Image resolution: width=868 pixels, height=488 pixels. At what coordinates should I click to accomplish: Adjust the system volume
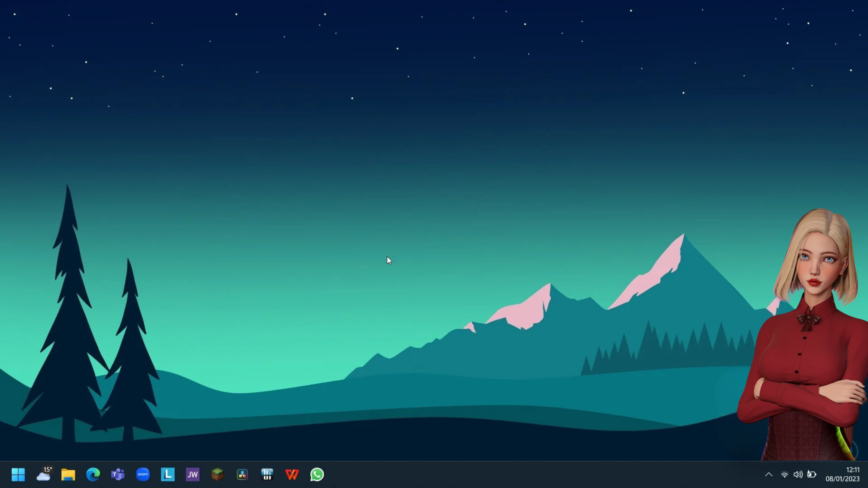pos(798,475)
